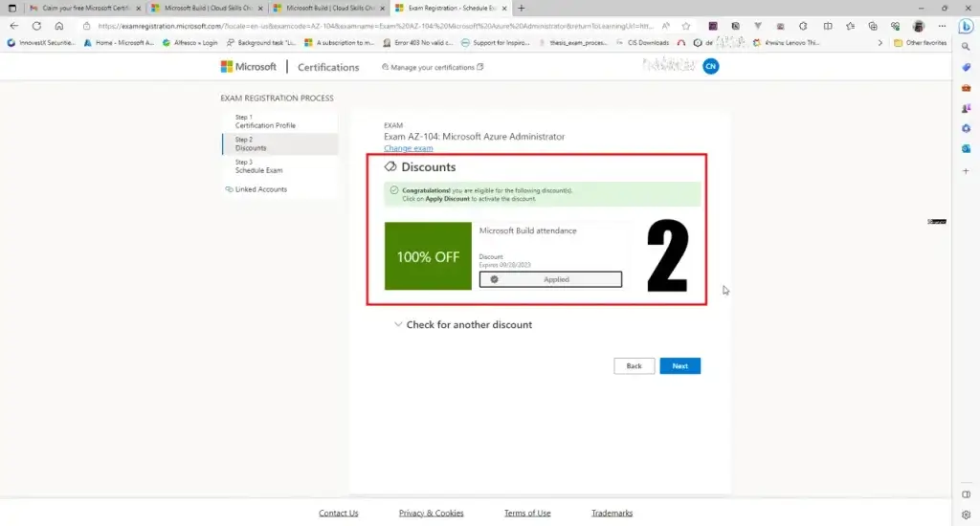Open Manage your certifications link
The width and height of the screenshot is (980, 526).
coord(433,67)
